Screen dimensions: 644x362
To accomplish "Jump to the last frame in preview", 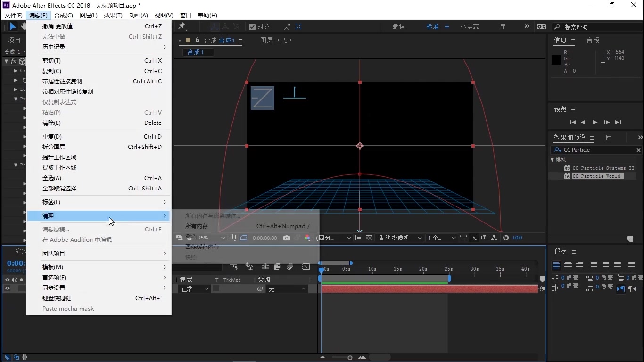I will tap(618, 123).
